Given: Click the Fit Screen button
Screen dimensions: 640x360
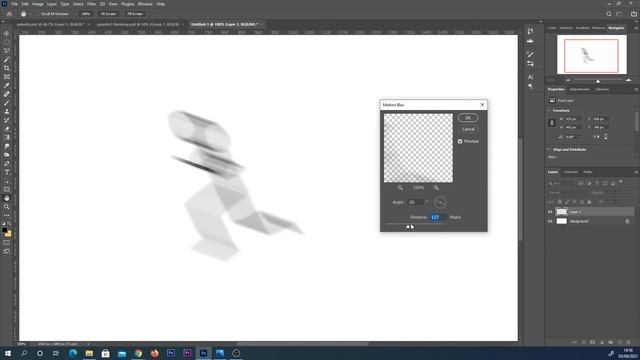Looking at the screenshot, I should click(108, 14).
